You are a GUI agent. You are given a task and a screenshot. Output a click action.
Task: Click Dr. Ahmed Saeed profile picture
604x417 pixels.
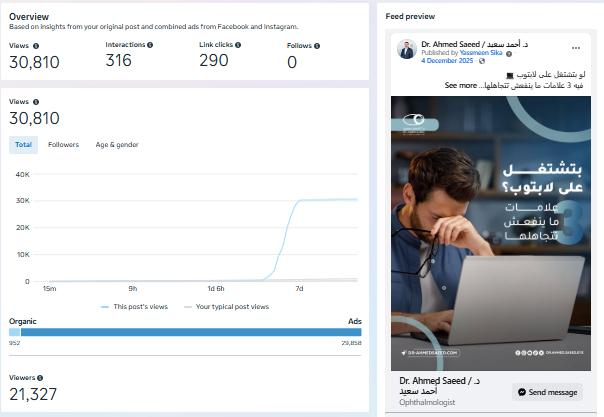pyautogui.click(x=406, y=50)
